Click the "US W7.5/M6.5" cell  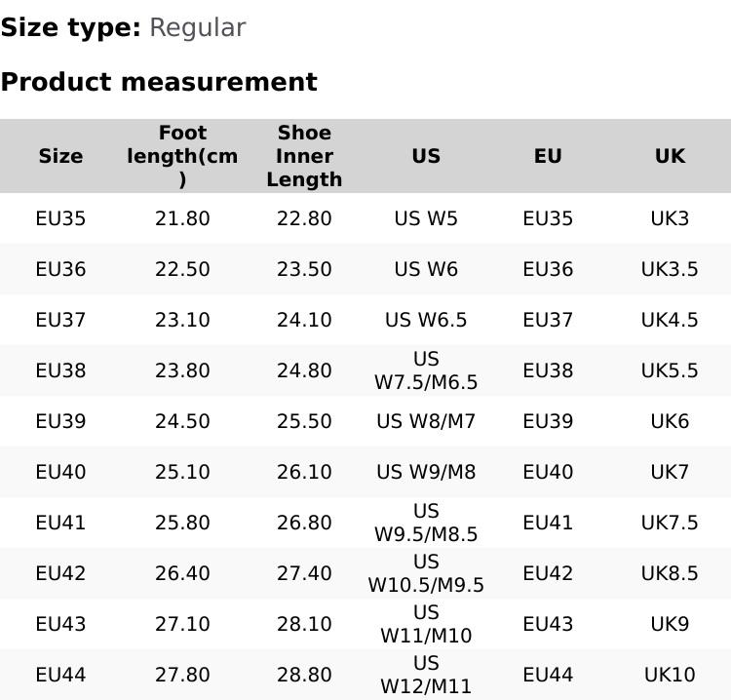(x=426, y=370)
